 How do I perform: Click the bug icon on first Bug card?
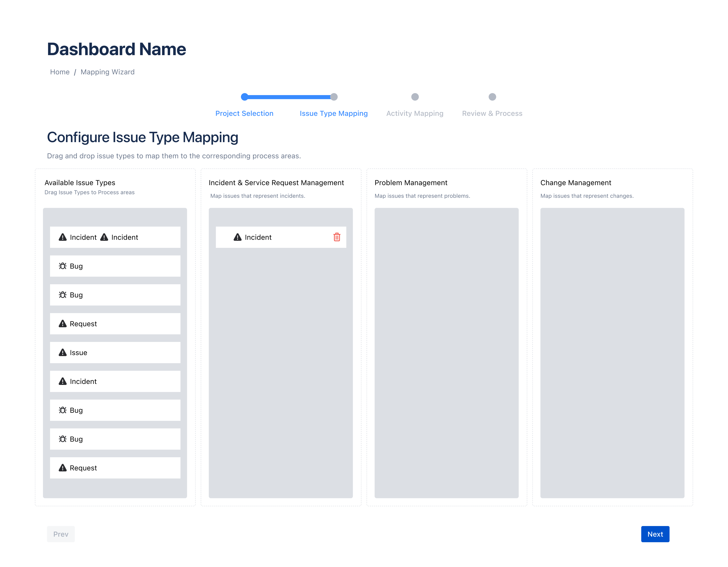click(x=63, y=266)
